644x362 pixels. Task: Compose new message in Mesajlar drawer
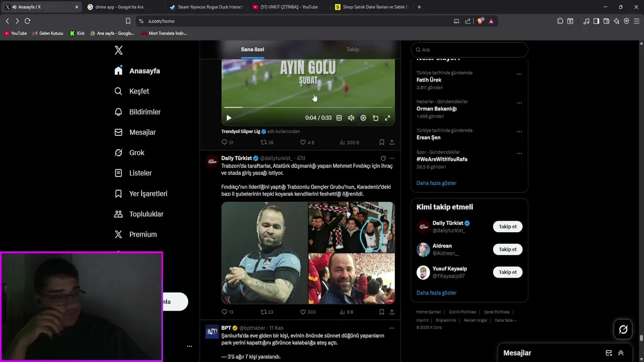click(609, 353)
